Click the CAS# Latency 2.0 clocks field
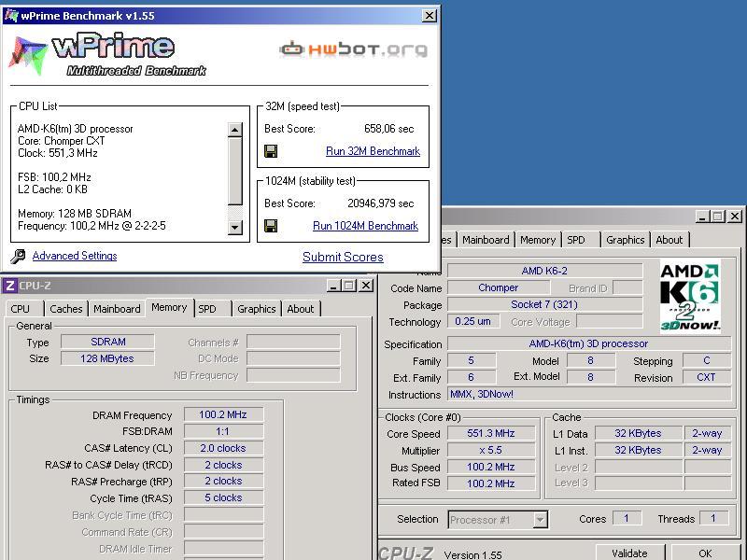Image resolution: width=747 pixels, height=560 pixels. click(x=223, y=448)
